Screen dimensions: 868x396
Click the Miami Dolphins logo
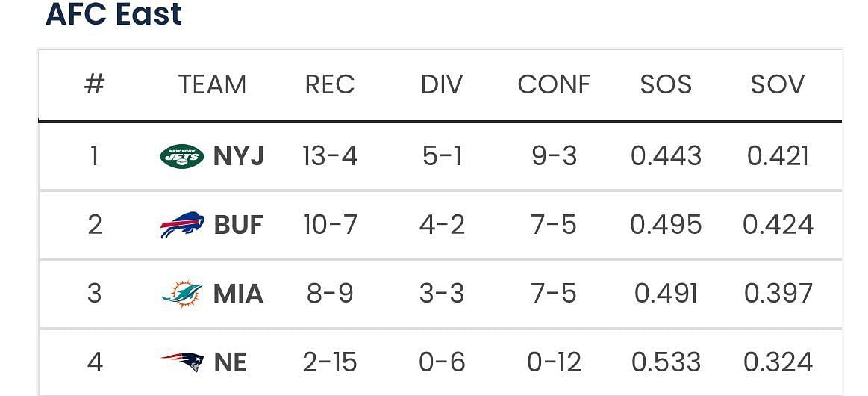[181, 294]
